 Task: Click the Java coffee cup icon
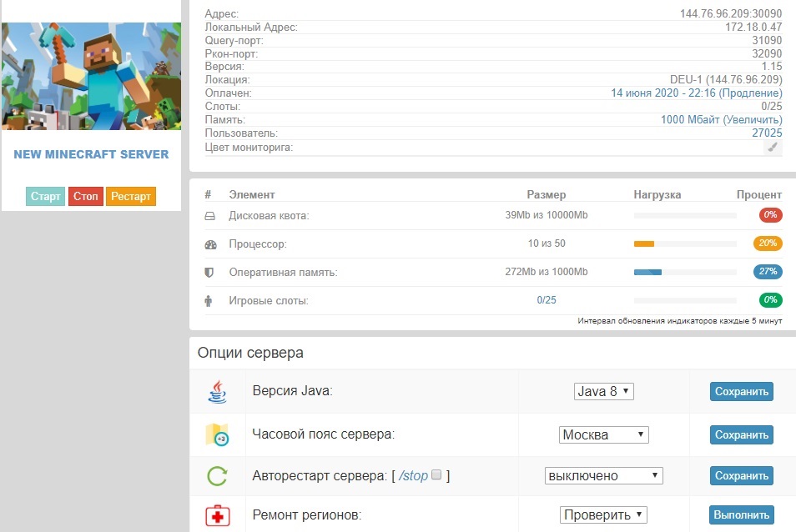217,392
